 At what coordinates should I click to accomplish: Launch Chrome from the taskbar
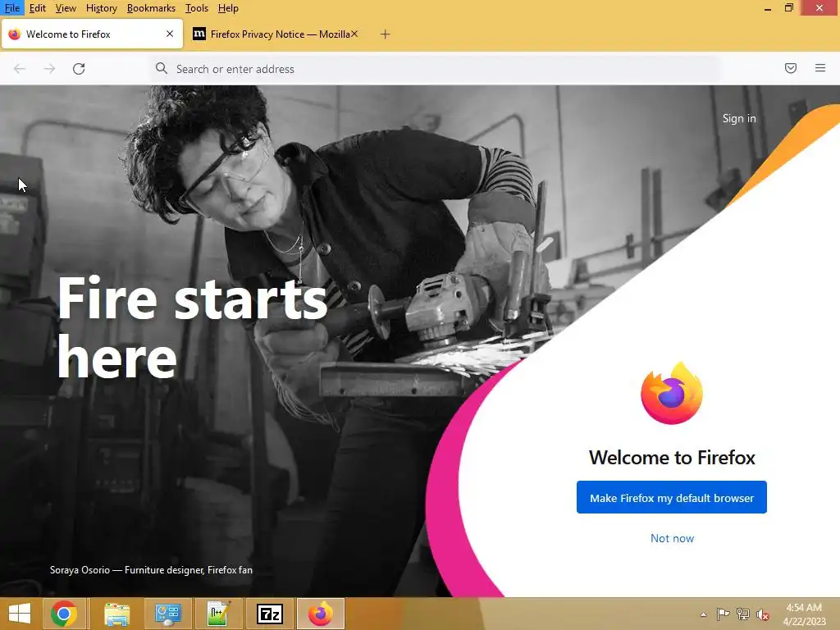(x=64, y=614)
